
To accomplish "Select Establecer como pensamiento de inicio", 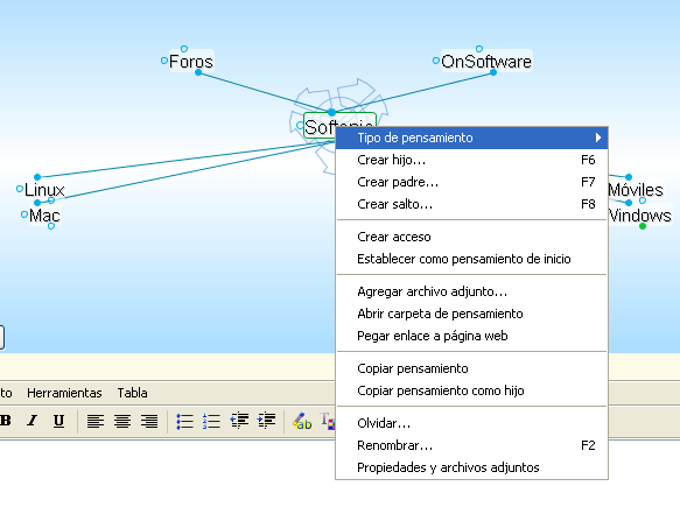I will [x=472, y=259].
